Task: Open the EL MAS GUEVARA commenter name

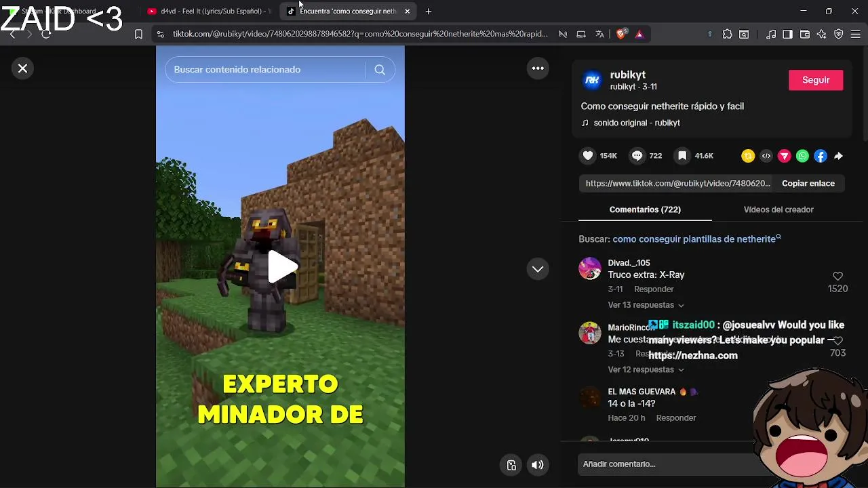Action: (x=642, y=392)
